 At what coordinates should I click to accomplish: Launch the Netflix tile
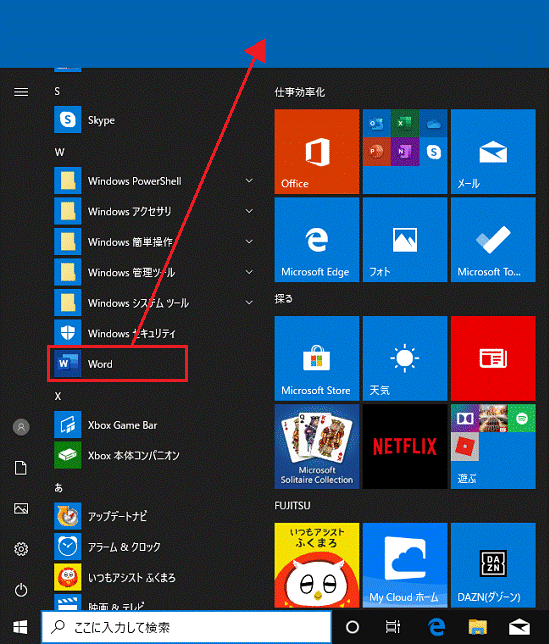(405, 446)
